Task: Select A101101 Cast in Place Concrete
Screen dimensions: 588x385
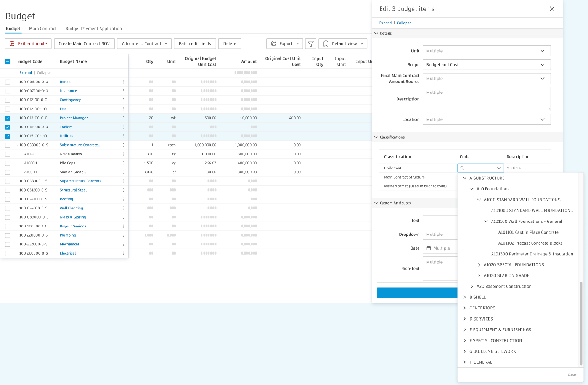Action: [x=528, y=232]
